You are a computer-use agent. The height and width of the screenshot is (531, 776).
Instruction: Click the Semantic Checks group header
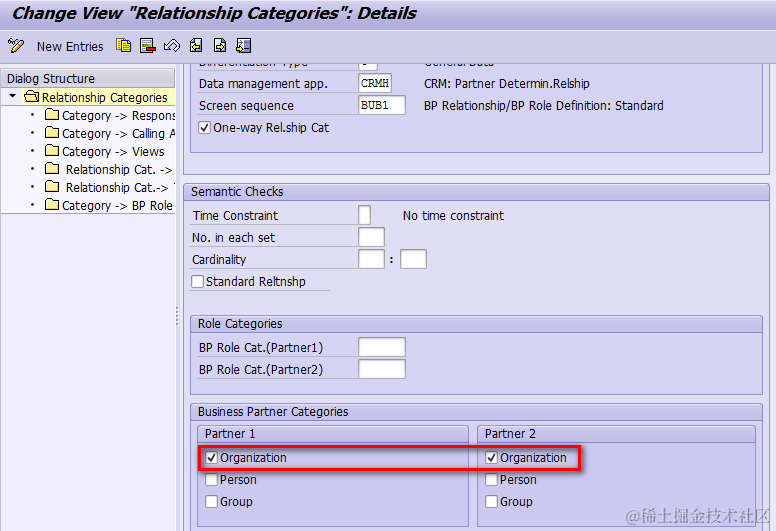pos(237,192)
